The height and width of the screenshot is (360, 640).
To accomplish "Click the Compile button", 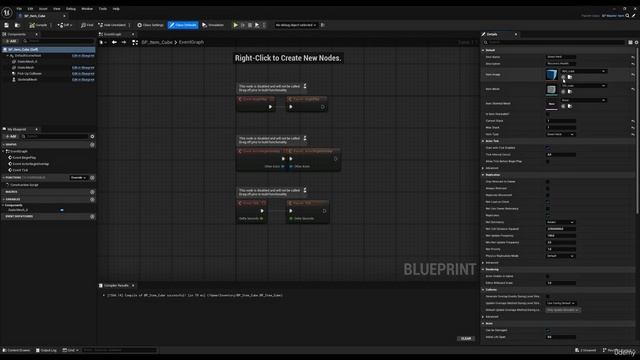I will (38, 25).
